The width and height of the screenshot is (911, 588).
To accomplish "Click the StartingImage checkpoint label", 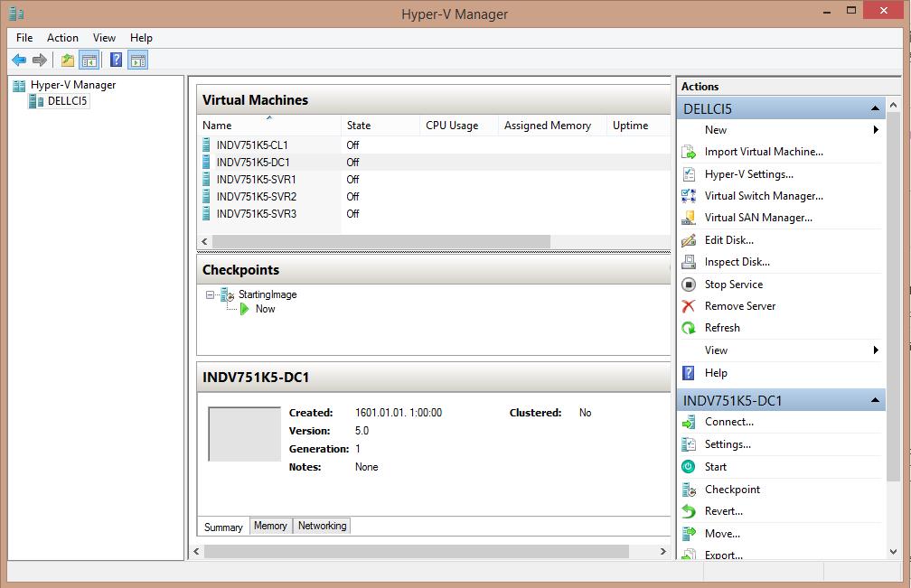I will [268, 294].
